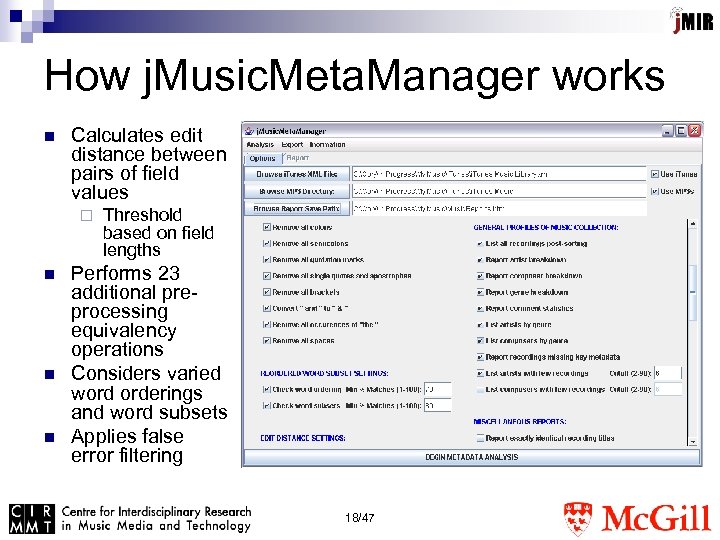
Task: Toggle List artists with few recordings
Action: point(480,373)
